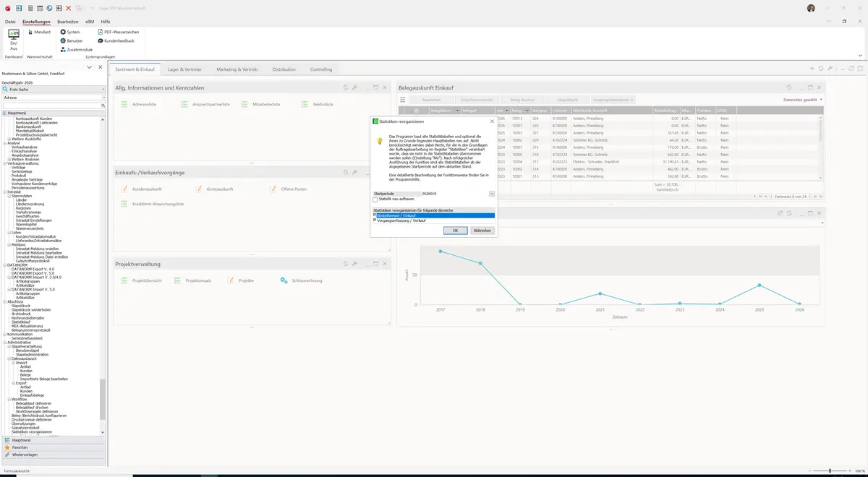This screenshot has height=477, width=868.
Task: Open the System settings
Action: tap(71, 32)
